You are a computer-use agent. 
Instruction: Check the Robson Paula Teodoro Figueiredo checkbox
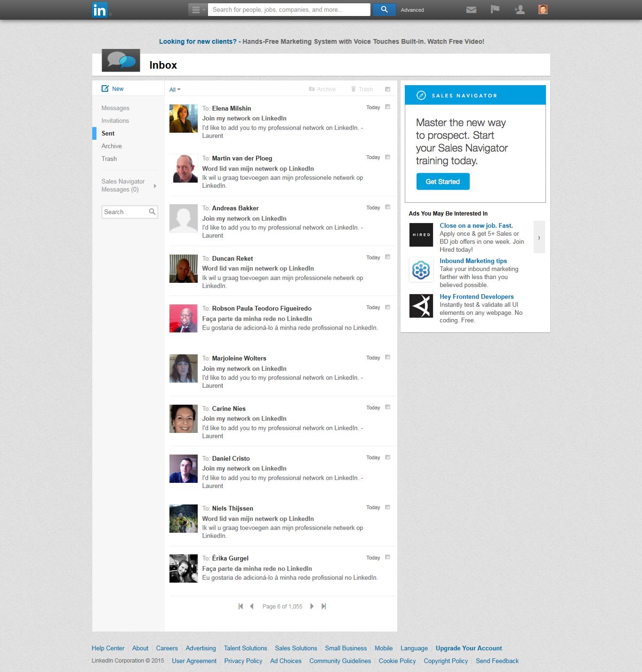pos(388,307)
